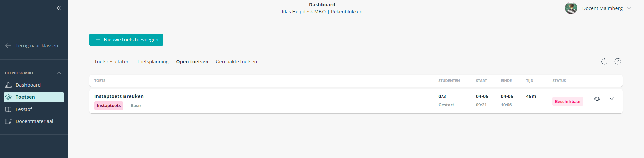The height and width of the screenshot is (158, 644).
Task: Click the refresh icon above the table
Action: [604, 62]
